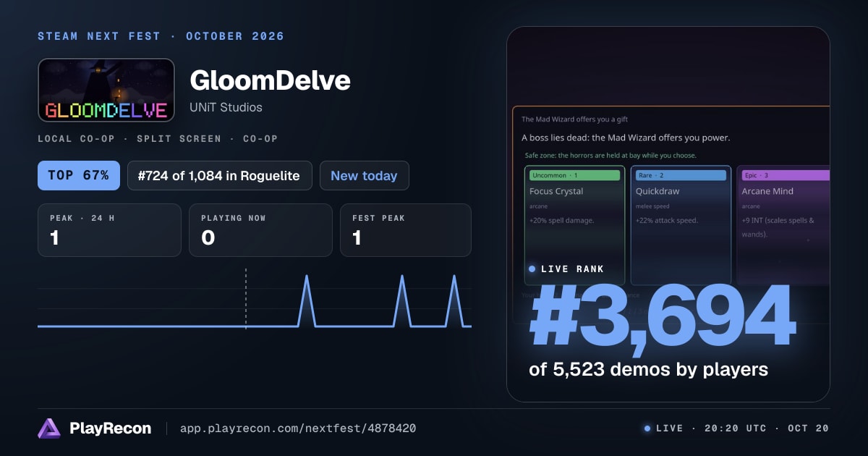Click 'A boss lies dead' headline text

click(626, 138)
